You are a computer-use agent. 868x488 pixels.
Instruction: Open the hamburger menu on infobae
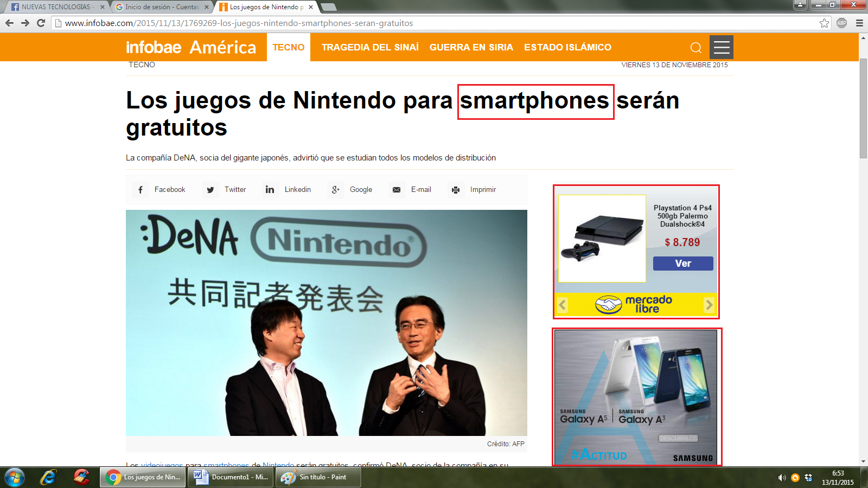[x=721, y=48]
